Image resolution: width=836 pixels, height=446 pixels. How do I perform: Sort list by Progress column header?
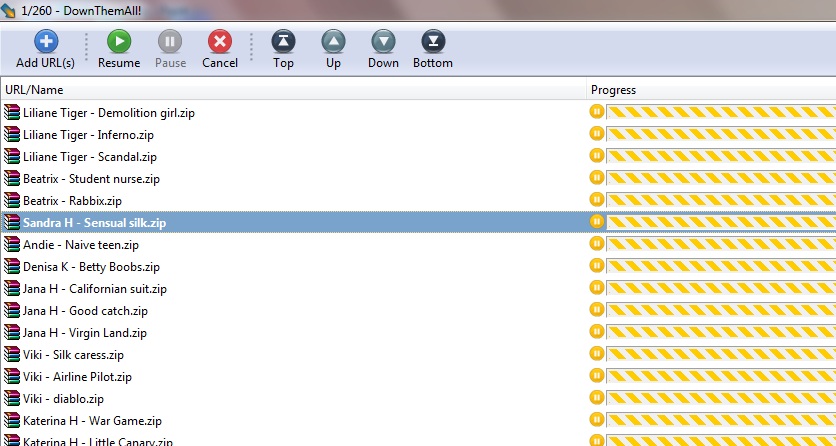(x=710, y=90)
